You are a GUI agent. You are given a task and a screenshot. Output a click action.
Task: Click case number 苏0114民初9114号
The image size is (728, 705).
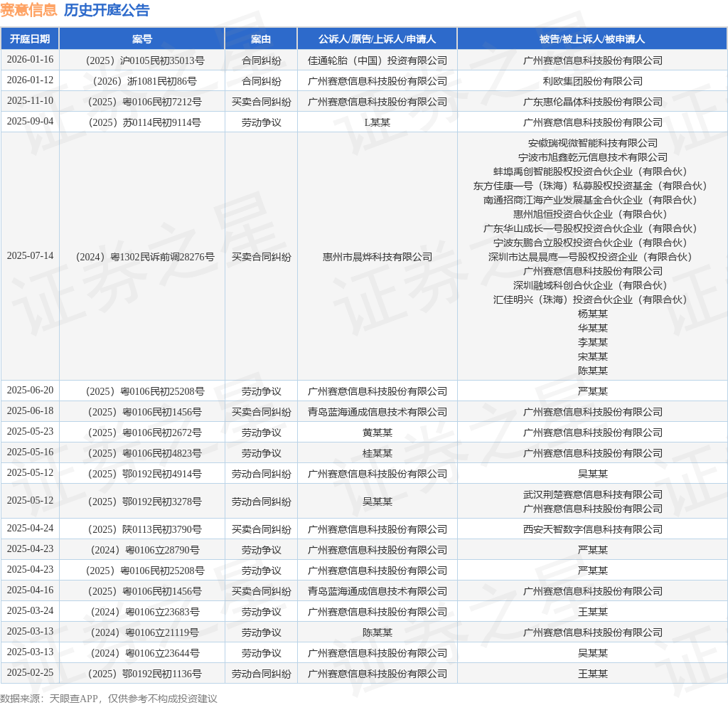pyautogui.click(x=145, y=122)
